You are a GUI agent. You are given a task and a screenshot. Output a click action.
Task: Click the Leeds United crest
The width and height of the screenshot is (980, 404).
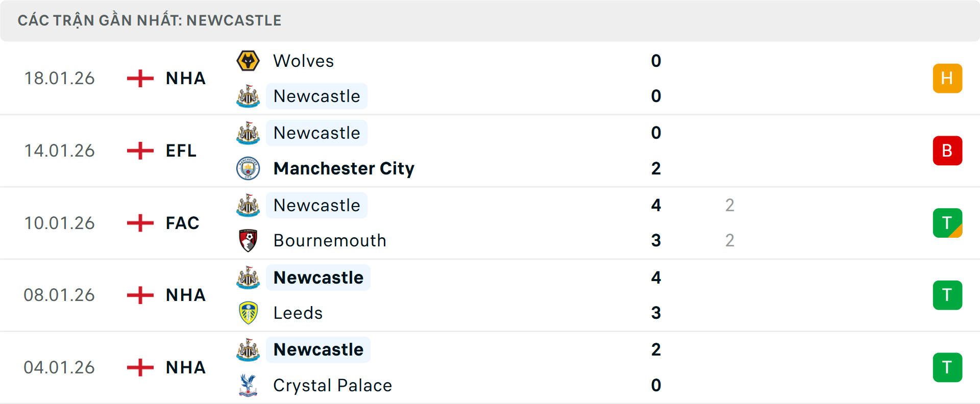(248, 312)
